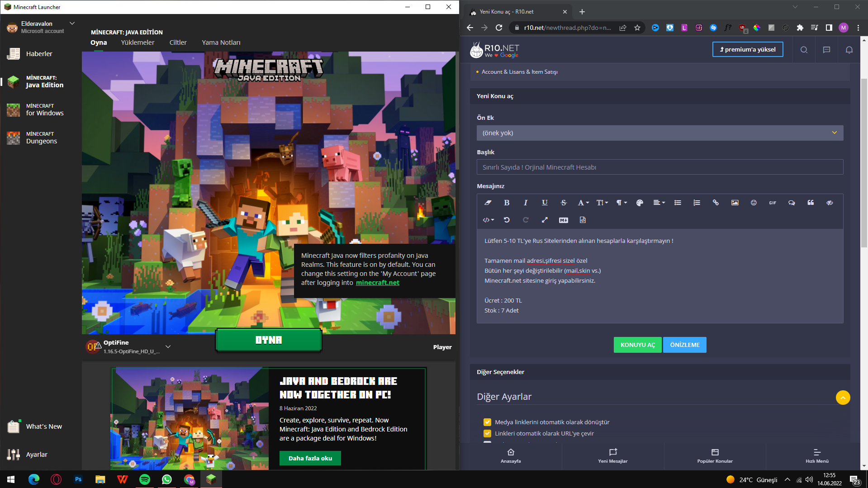Image resolution: width=868 pixels, height=488 pixels.
Task: Open the Windows Start menu
Action: tap(11, 479)
